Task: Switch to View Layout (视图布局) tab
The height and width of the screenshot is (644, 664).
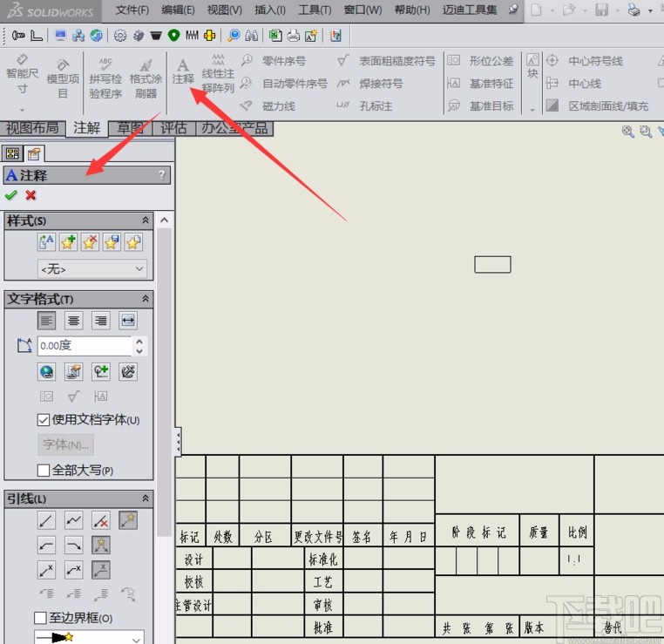Action: (x=32, y=128)
